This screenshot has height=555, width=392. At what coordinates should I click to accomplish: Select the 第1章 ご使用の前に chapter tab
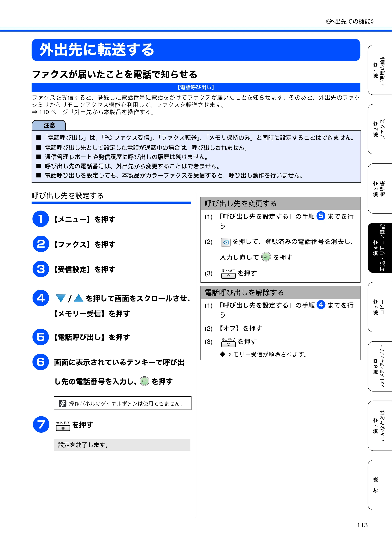(x=380, y=70)
